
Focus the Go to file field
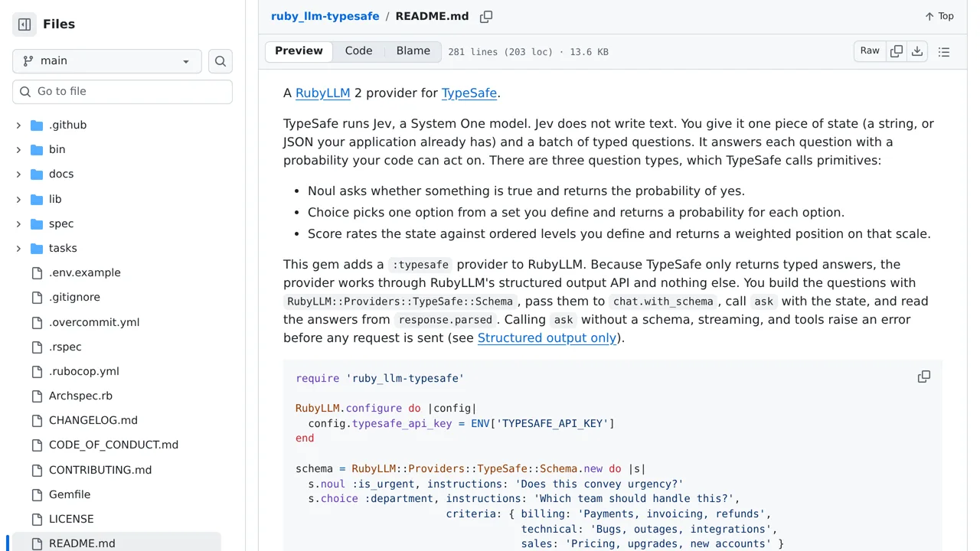point(122,92)
